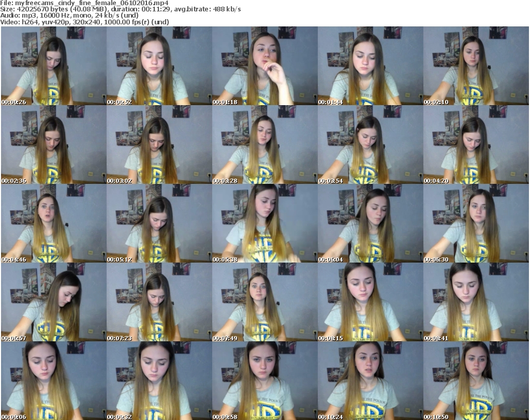
Task: Pick the frame timed 00:08:41
Action: tap(476, 302)
